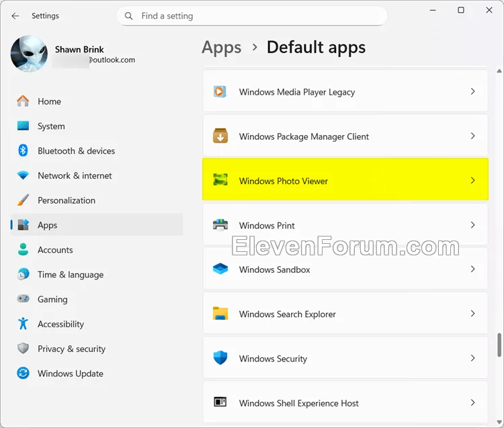Click the search magnifier icon
Screen dimensions: 504x428
point(128,15)
